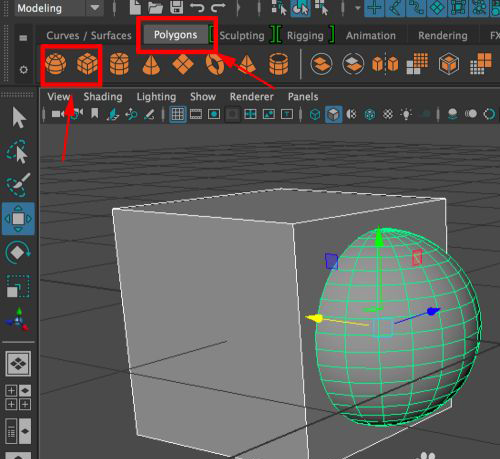The height and width of the screenshot is (459, 500).
Task: Click the Reduce mesh shelf icon
Action: pyautogui.click(x=481, y=64)
